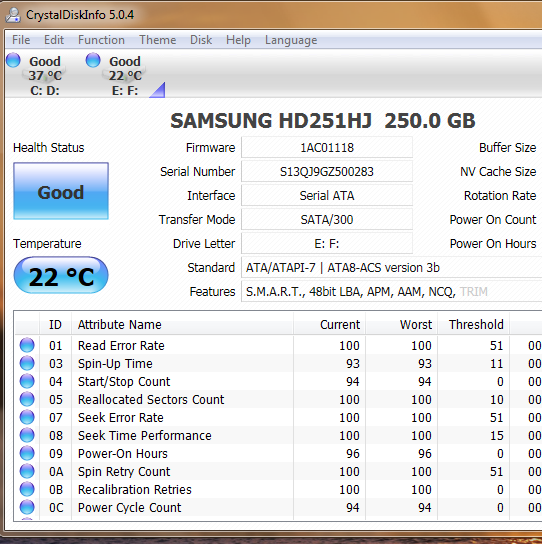Screen dimensions: 542x544
Task: Select the Power-On Hours attribute name
Action: point(123,454)
